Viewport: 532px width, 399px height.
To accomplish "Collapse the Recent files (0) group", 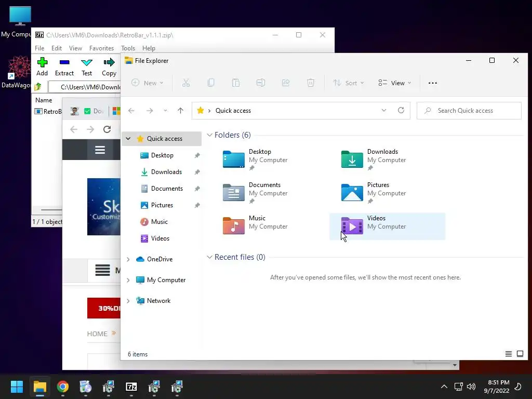I will click(210, 257).
